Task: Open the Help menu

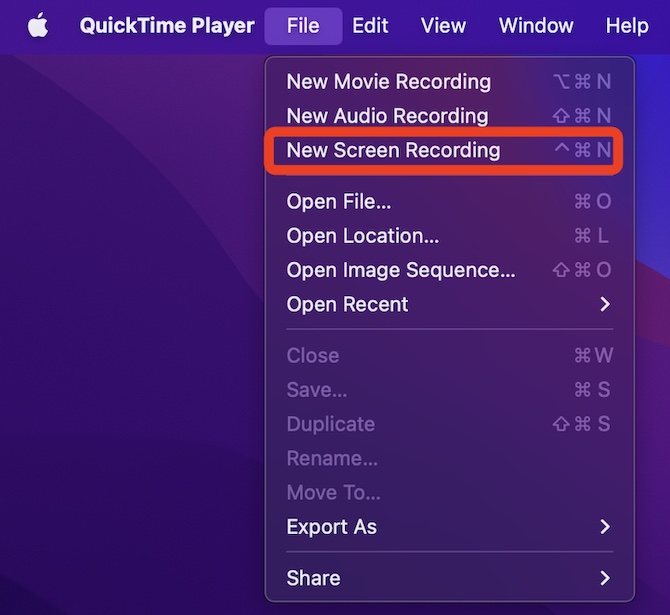Action: (627, 26)
